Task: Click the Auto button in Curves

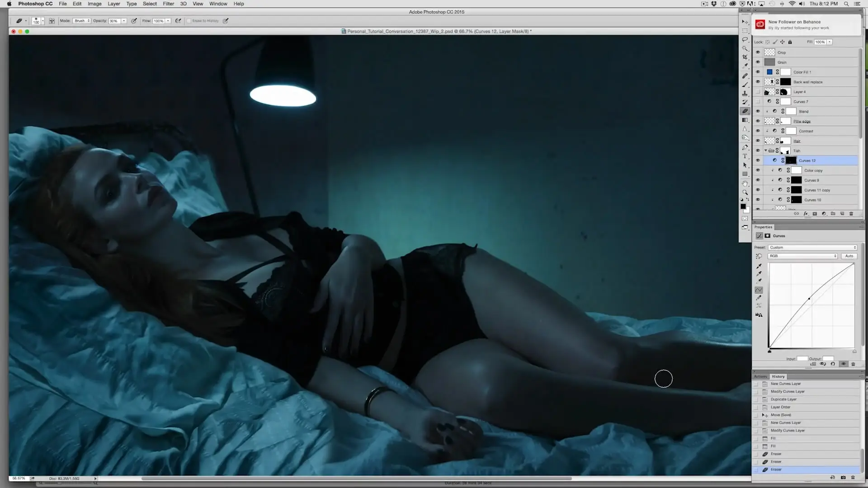Action: 849,256
